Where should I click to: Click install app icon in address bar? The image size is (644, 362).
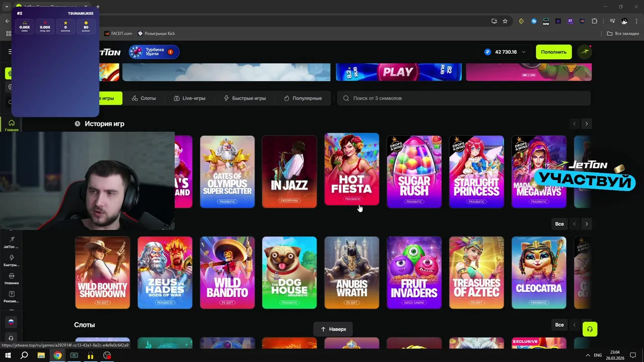coord(494,21)
